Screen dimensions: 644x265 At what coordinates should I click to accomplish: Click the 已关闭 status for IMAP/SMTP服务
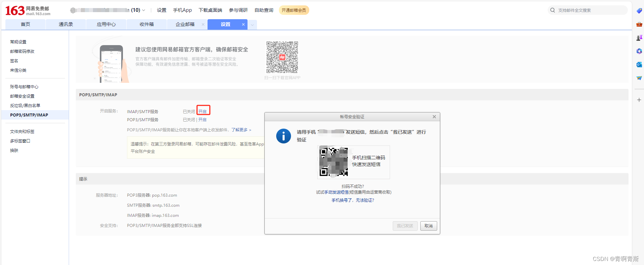coord(189,111)
